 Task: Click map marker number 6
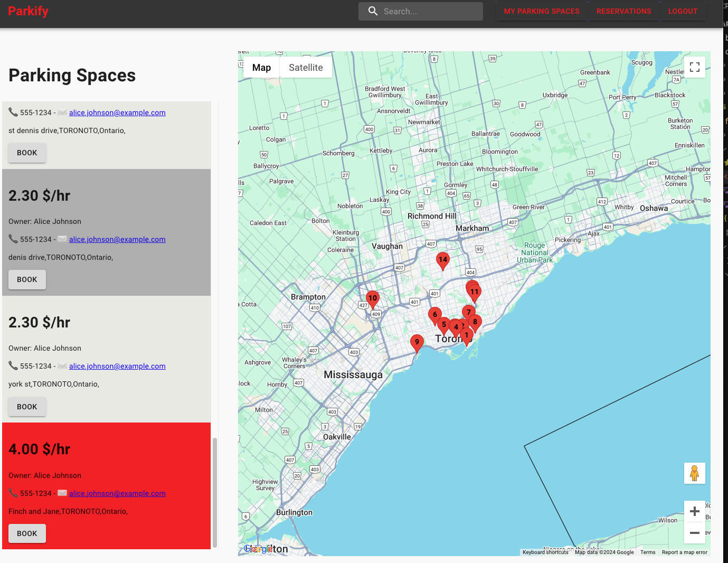434,315
